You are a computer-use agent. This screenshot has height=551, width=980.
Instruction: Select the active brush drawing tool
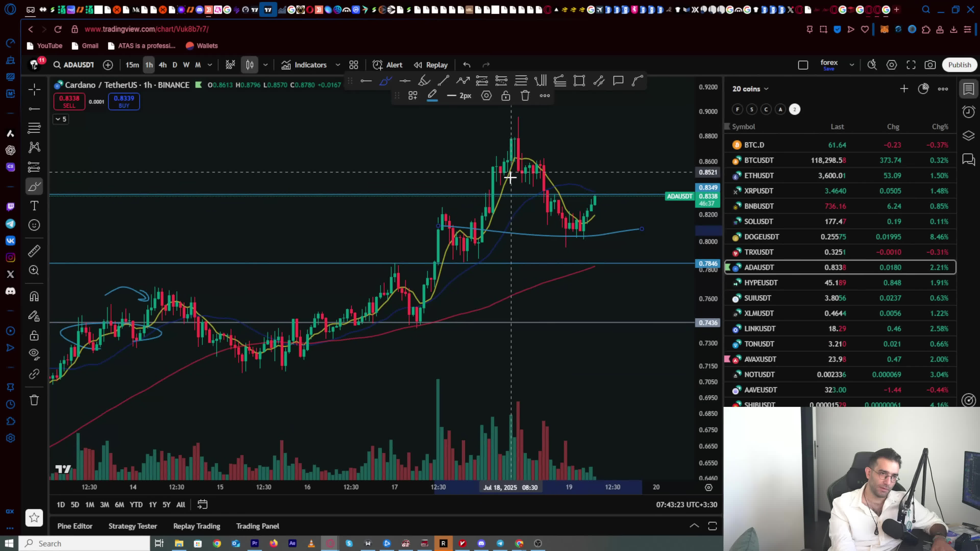tap(34, 186)
